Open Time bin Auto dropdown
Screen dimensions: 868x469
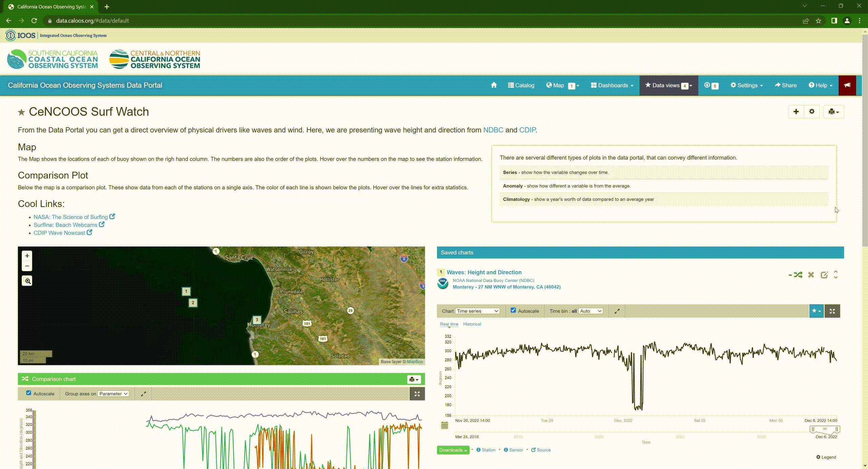(591, 311)
